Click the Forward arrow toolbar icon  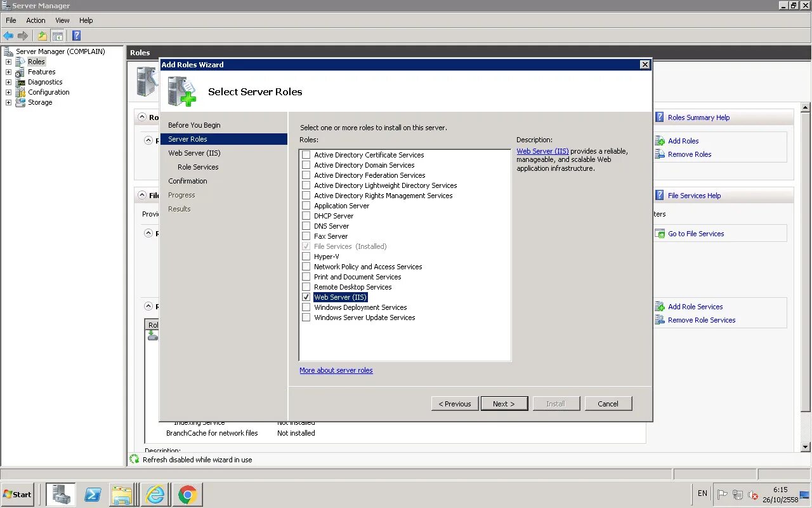[x=23, y=36]
